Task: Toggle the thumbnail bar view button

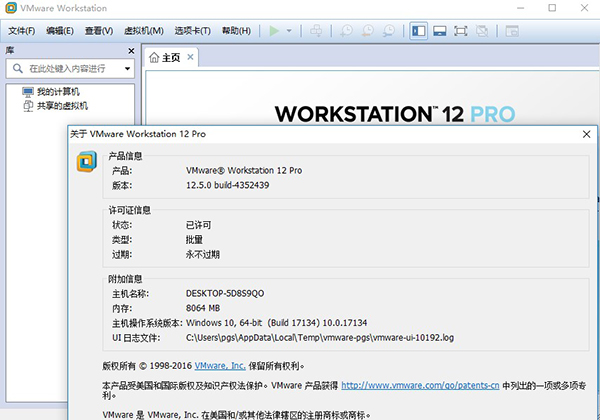Action: click(x=439, y=31)
